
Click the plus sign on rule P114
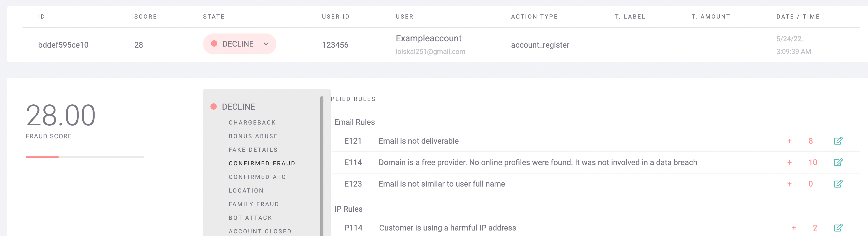click(793, 228)
